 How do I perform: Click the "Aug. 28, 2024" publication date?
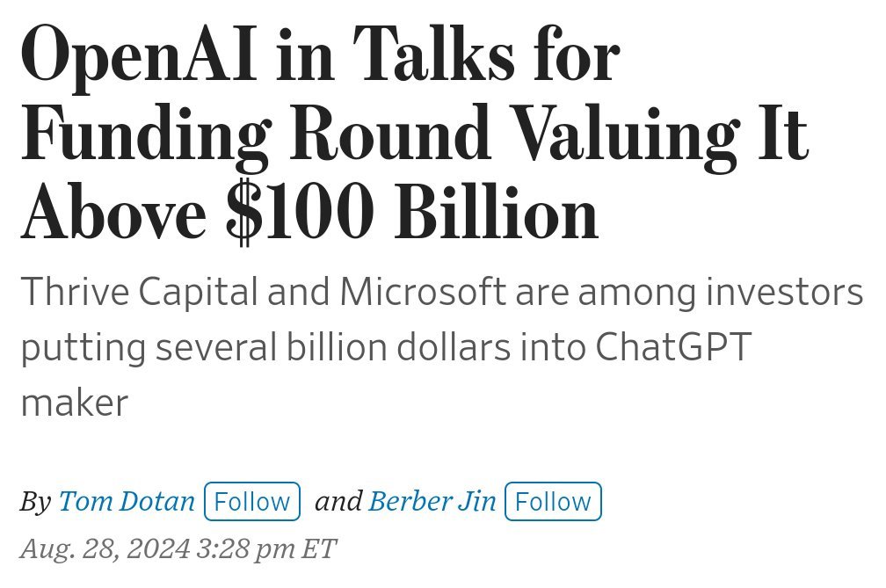105,548
